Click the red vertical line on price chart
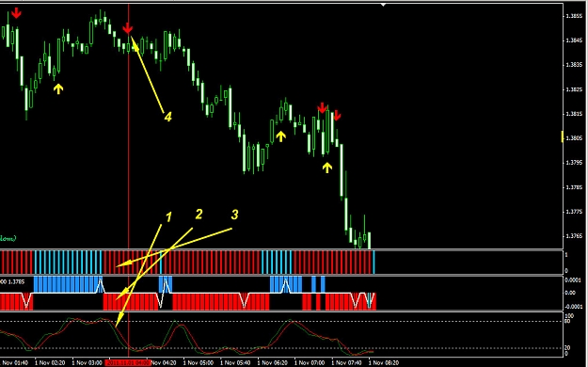 tap(129, 126)
